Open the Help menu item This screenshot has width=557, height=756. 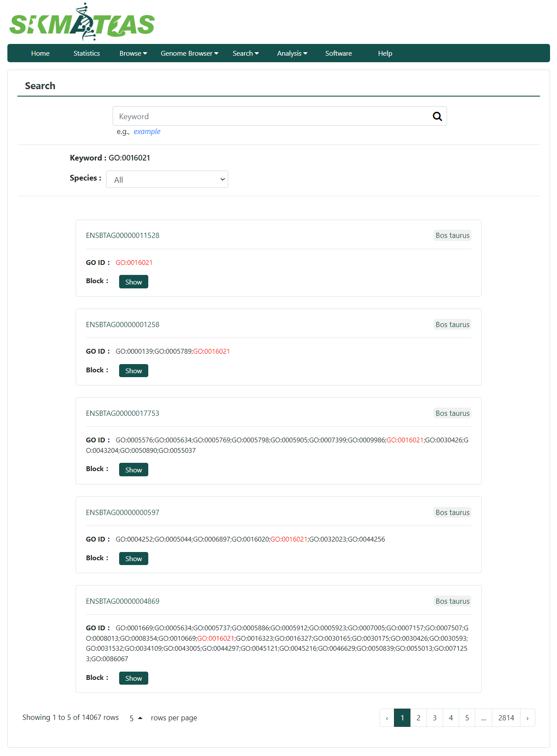click(385, 53)
